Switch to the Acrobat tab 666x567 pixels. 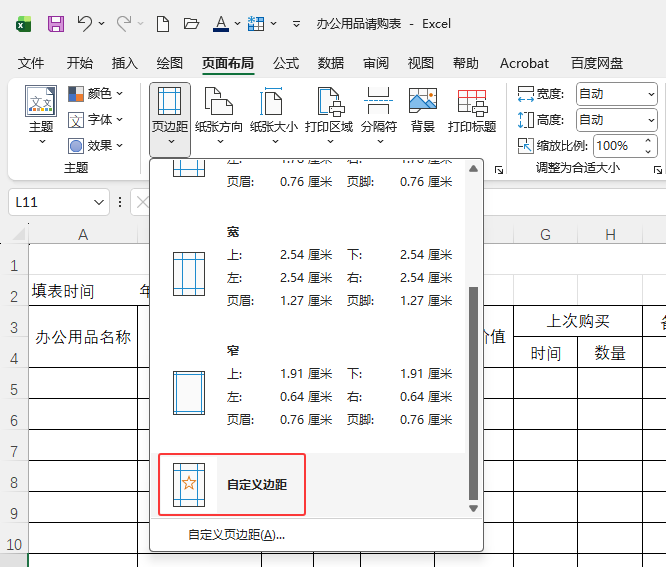524,63
